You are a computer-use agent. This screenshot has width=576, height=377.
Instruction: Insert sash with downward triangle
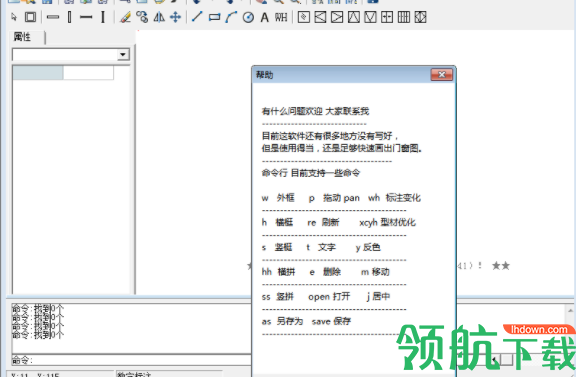[370, 17]
